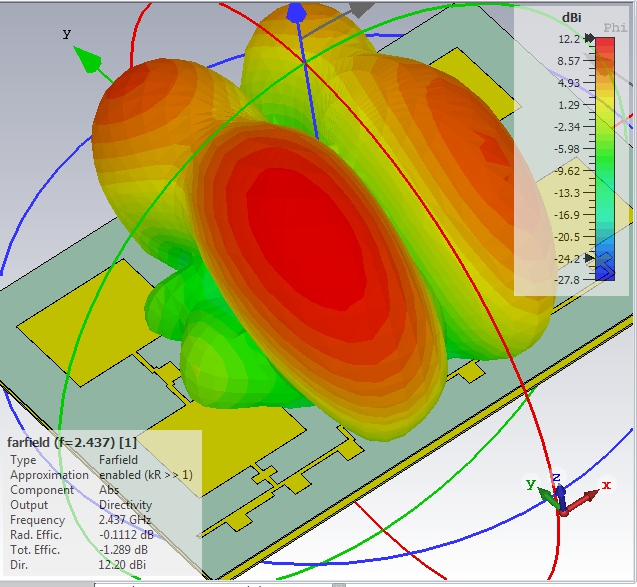Select the -27.8 scale minimum value
This screenshot has width=637, height=587.
pos(567,280)
